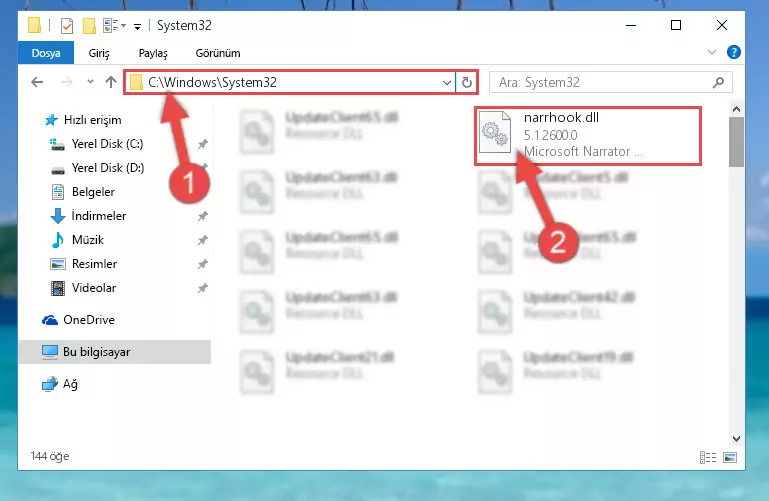This screenshot has height=501, width=769.
Task: Open Resimler in sidebar
Action: point(94,264)
